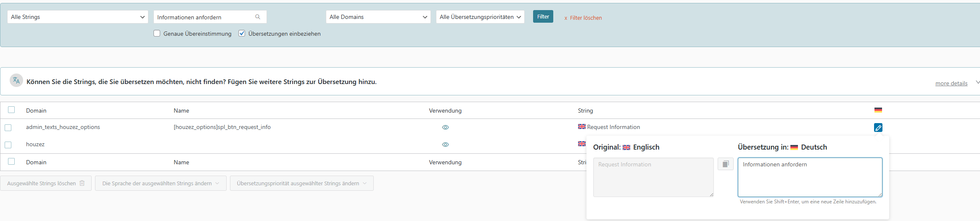The height and width of the screenshot is (221, 980).
Task: Click the copy original to translation icon
Action: coord(725,164)
